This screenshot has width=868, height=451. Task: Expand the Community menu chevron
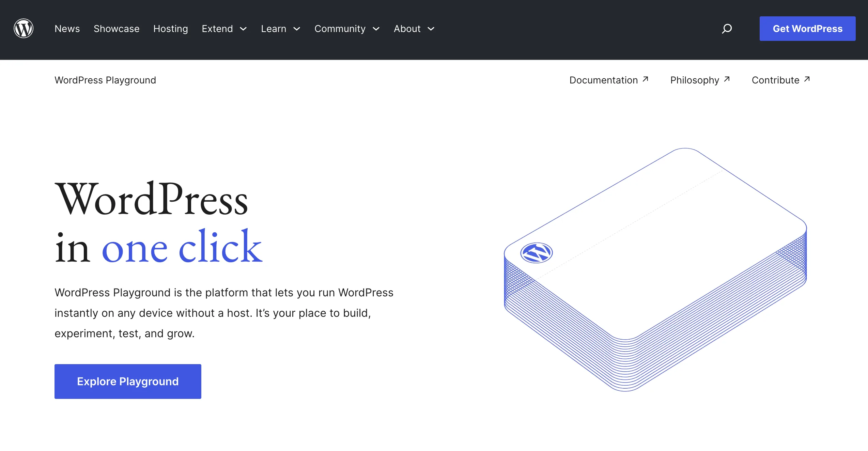(376, 29)
